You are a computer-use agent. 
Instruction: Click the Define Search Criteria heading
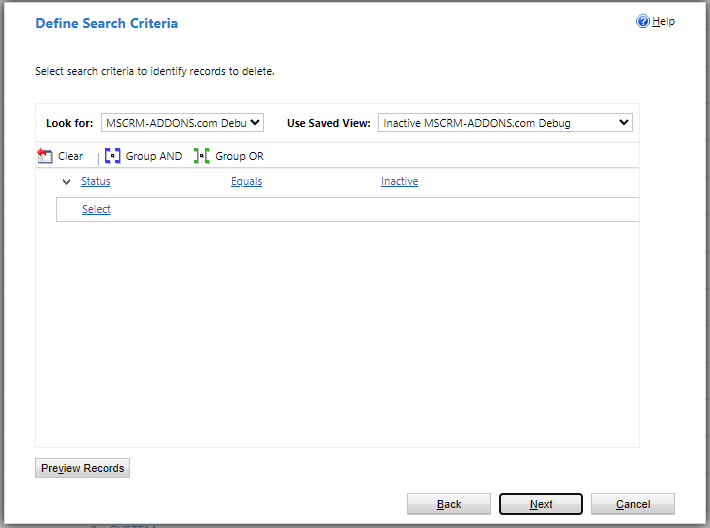point(106,24)
